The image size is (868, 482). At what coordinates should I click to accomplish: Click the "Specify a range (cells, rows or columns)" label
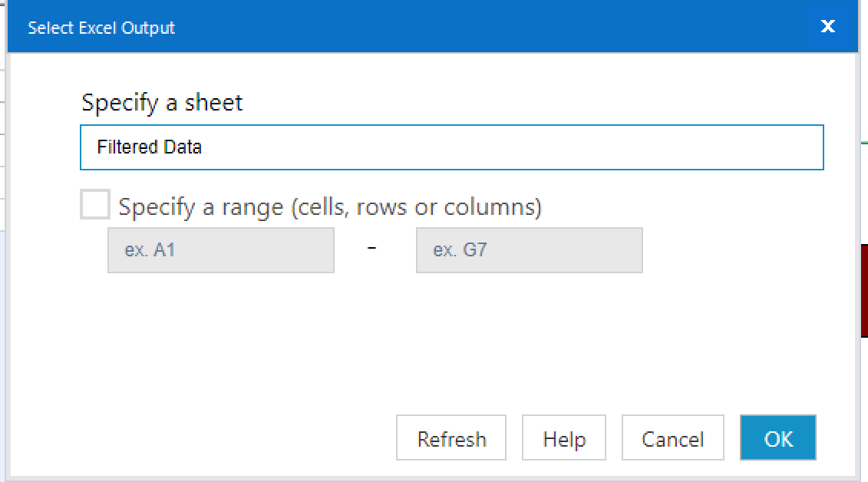330,207
